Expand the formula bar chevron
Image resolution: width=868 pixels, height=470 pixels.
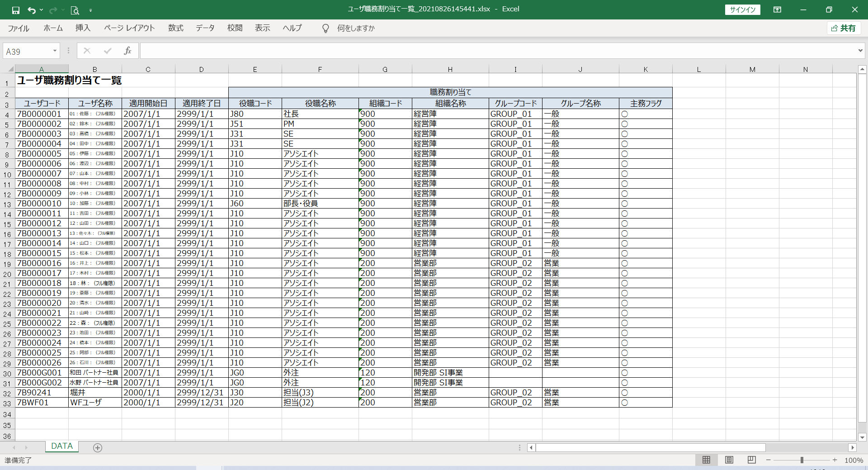click(860, 51)
